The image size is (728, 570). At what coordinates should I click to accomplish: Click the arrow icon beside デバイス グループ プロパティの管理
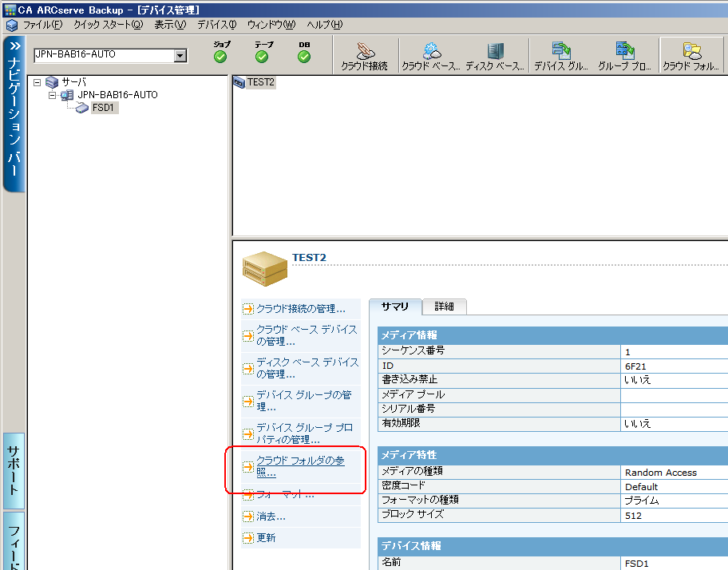coord(248,434)
